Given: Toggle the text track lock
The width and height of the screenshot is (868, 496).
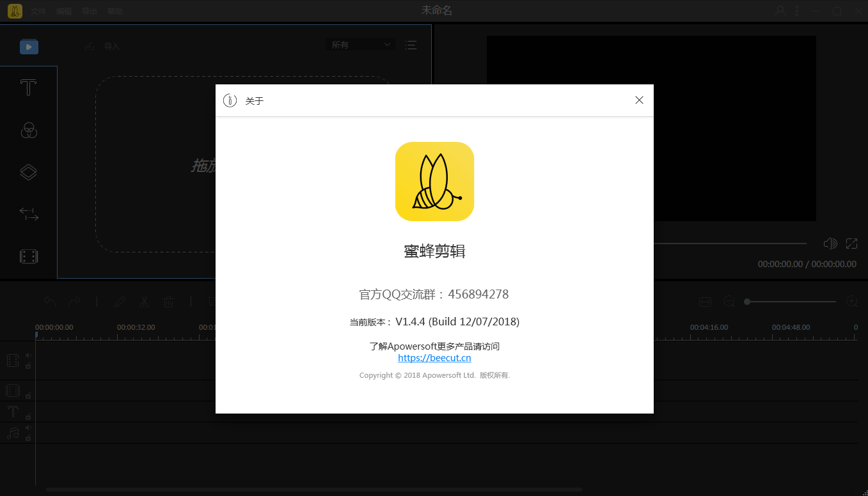Looking at the screenshot, I should 28,417.
